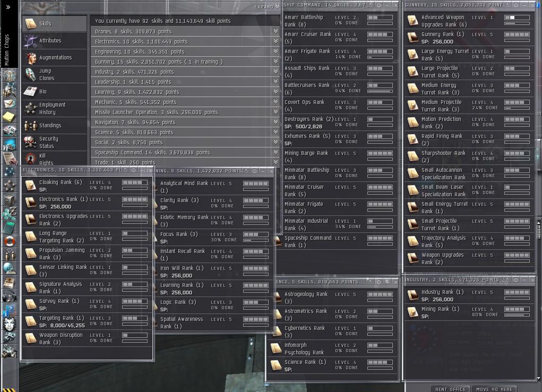Screen dimensions: 542x392
Task: Click circle icon in Electronics window header
Action: (x=133, y=170)
